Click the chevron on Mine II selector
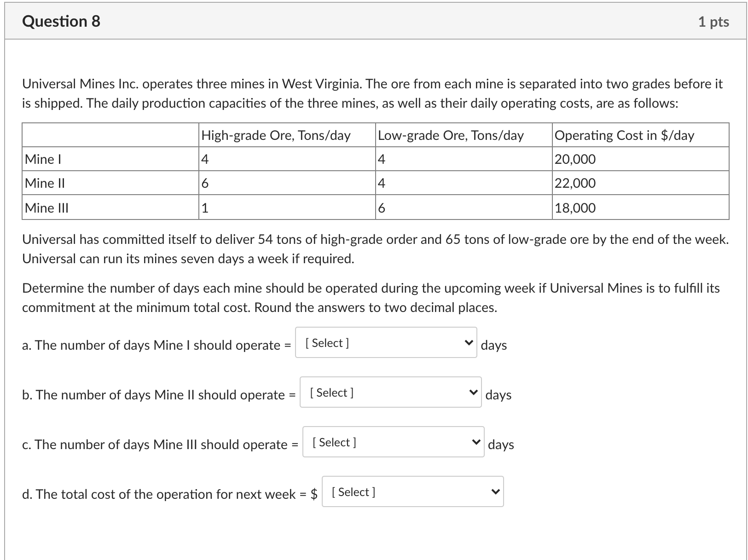 click(474, 392)
